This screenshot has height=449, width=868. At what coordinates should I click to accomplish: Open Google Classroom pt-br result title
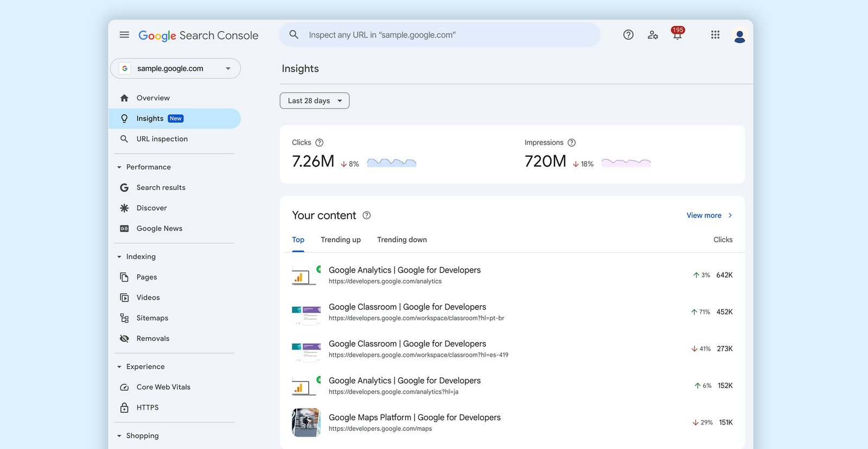407,307
